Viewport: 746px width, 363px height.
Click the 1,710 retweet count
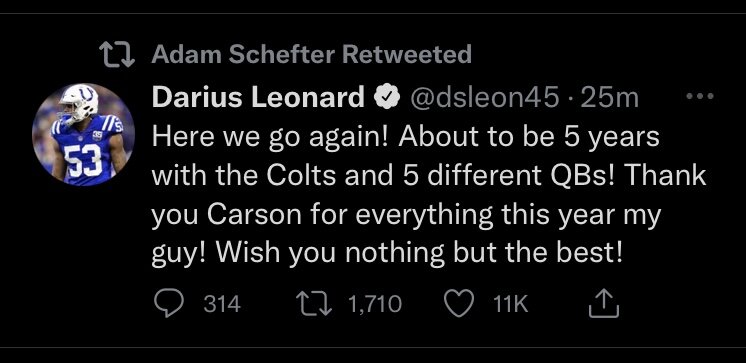(375, 304)
